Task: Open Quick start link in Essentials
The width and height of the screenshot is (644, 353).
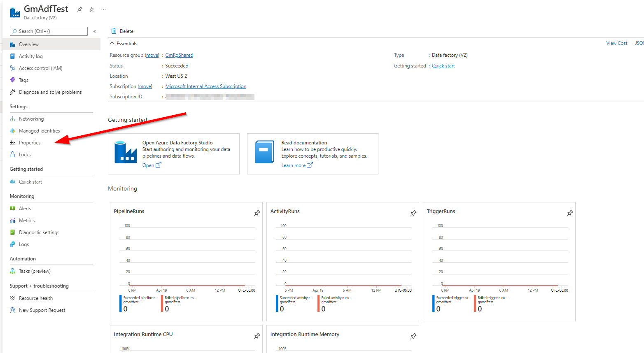Action: coord(443,66)
